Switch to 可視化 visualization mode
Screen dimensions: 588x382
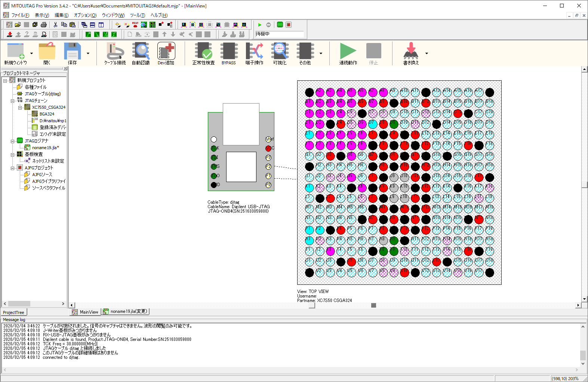(280, 53)
